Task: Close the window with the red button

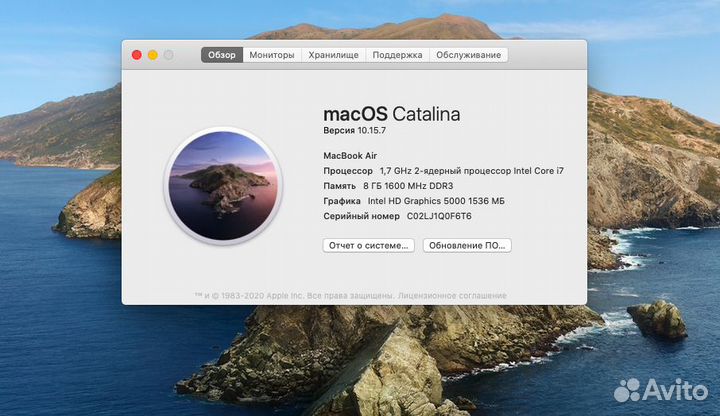Action: pyautogui.click(x=136, y=55)
